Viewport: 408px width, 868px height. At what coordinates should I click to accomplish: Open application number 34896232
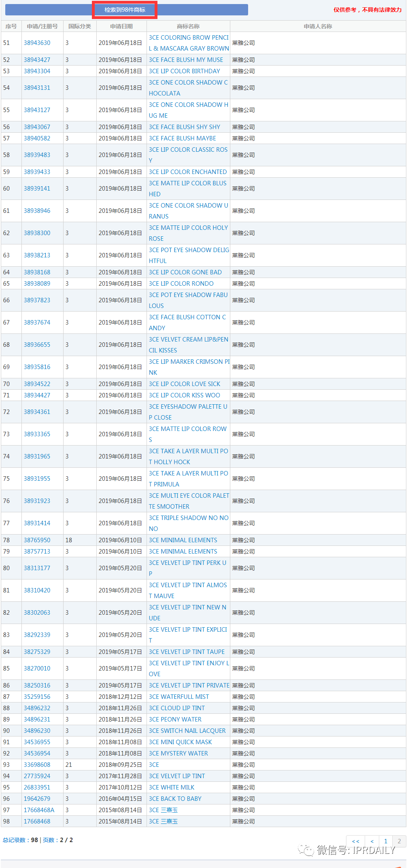(37, 708)
